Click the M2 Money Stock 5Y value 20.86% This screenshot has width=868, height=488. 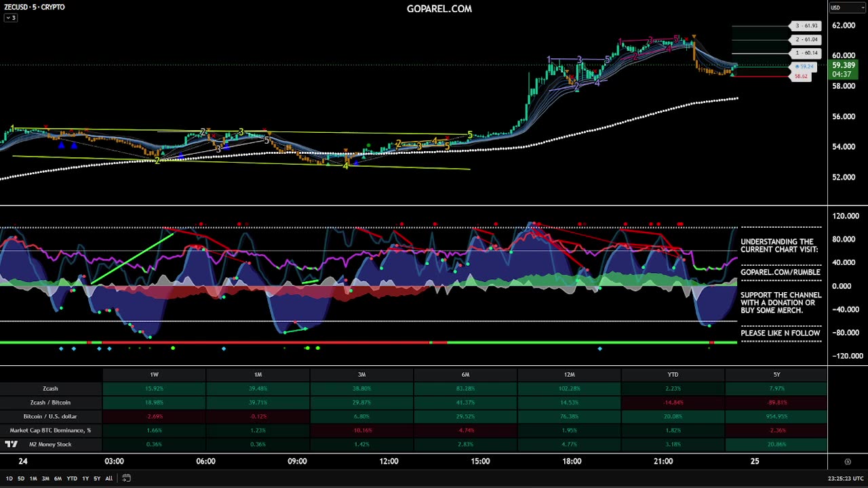coord(777,445)
